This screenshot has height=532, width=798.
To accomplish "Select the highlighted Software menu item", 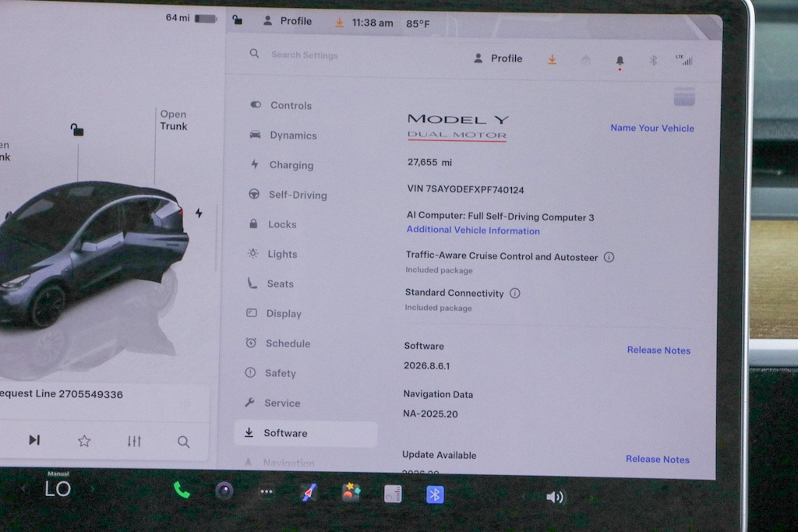I will (305, 433).
